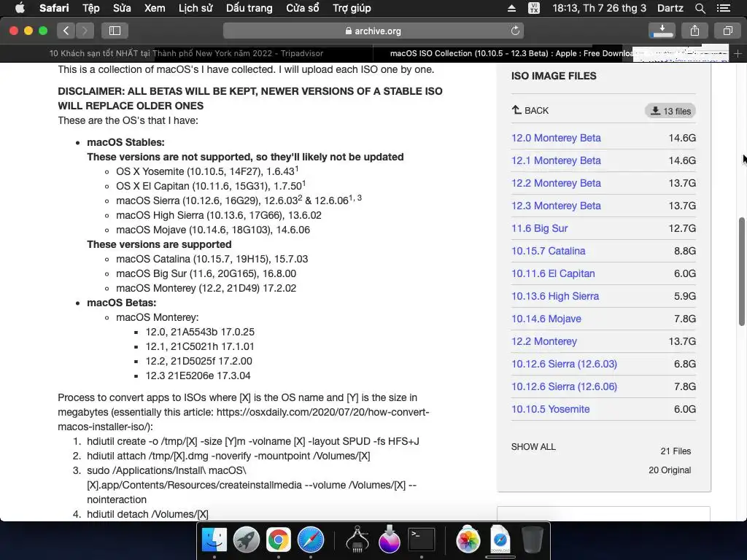
Task: Open Google Chrome from Dock
Action: (x=278, y=540)
